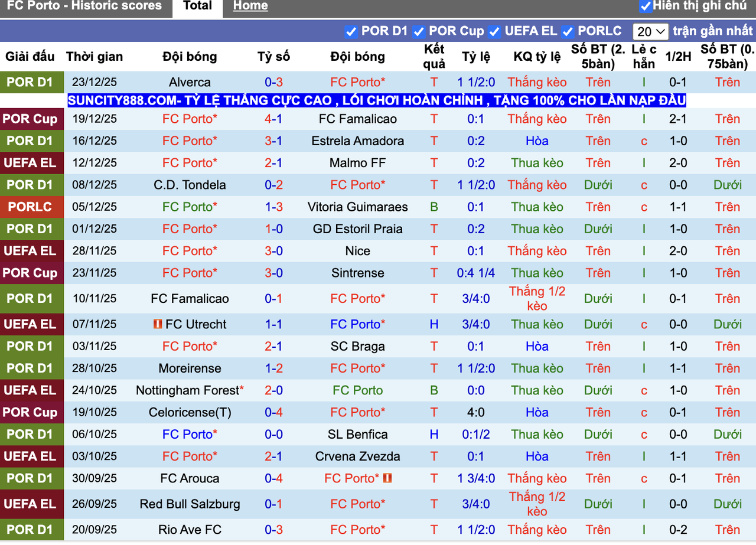Click the date 24/10/25
This screenshot has width=756, height=545.
point(94,390)
